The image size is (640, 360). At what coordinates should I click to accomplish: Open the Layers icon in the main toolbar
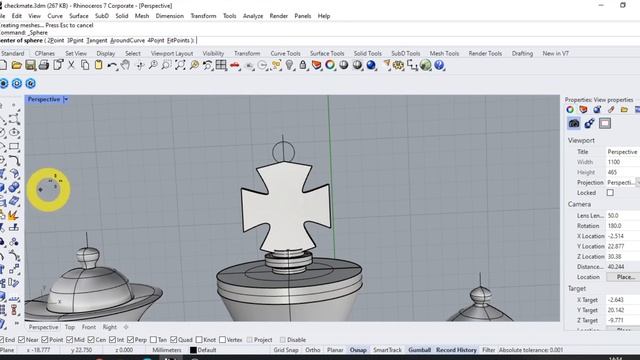pyautogui.click(x=316, y=65)
